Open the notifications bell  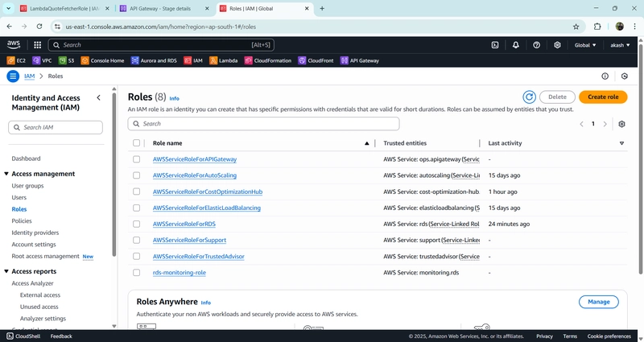pyautogui.click(x=515, y=45)
